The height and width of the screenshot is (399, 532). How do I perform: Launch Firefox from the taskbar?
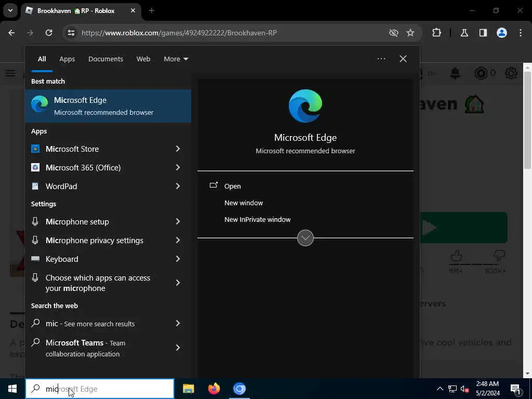click(214, 389)
